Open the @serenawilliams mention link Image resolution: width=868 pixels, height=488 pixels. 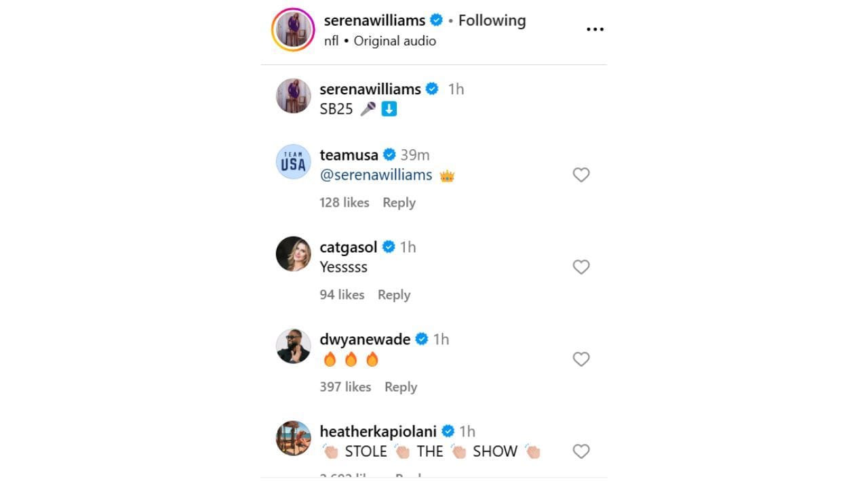point(376,175)
